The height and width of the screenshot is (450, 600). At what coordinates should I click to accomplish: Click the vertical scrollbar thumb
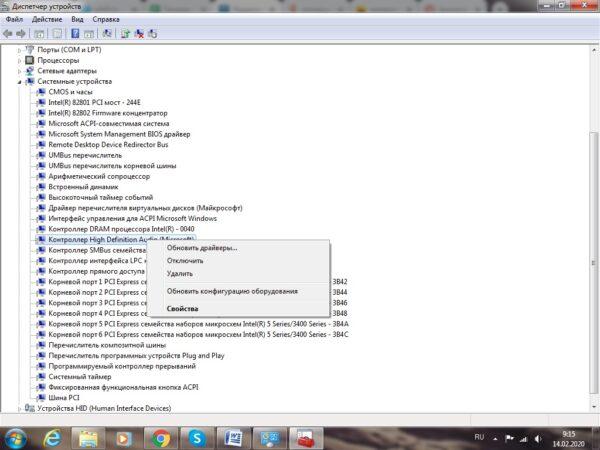pos(594,263)
